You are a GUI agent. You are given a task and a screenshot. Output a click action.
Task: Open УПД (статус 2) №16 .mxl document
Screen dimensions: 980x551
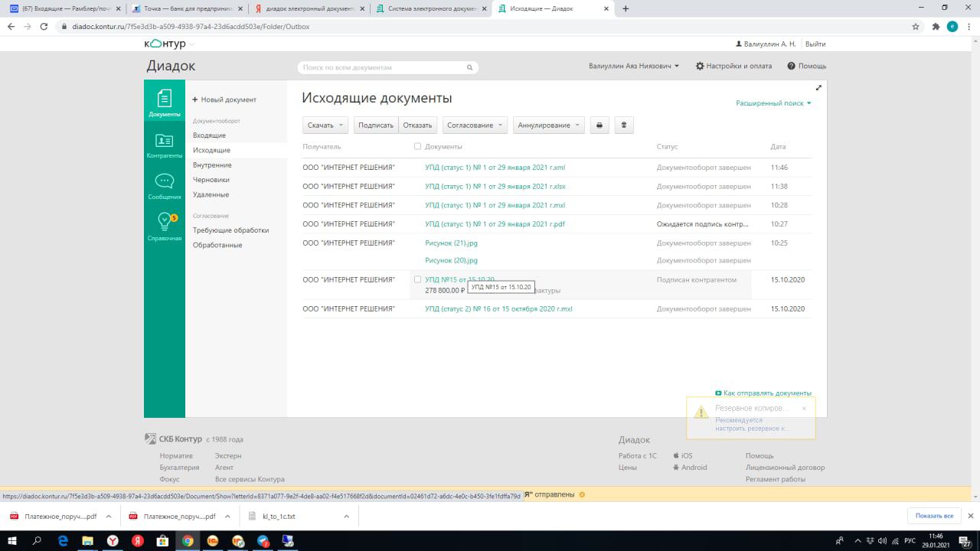point(498,308)
